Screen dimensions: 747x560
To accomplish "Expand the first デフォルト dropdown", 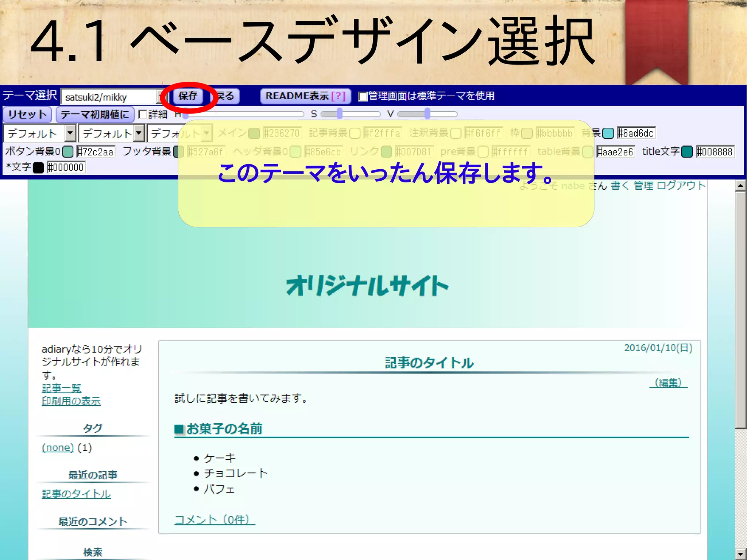I will coord(40,134).
